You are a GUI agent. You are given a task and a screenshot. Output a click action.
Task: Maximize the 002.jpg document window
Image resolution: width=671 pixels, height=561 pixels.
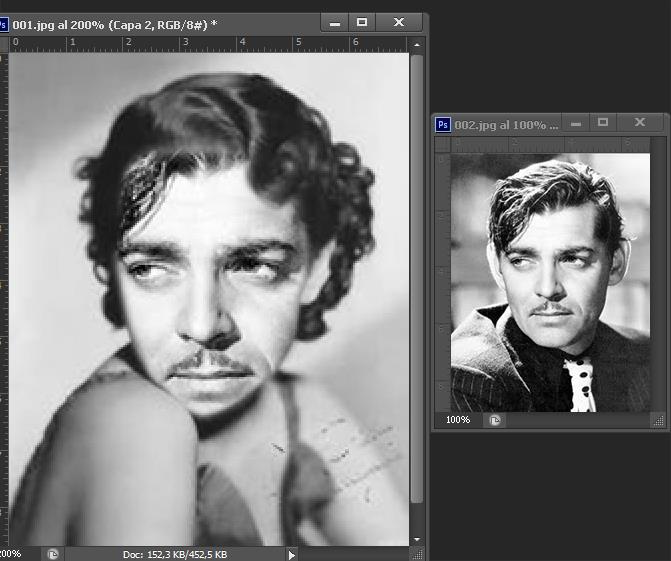click(x=603, y=123)
